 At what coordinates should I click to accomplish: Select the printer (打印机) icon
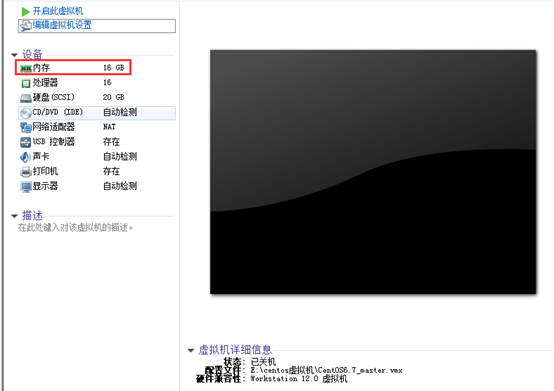(26, 172)
